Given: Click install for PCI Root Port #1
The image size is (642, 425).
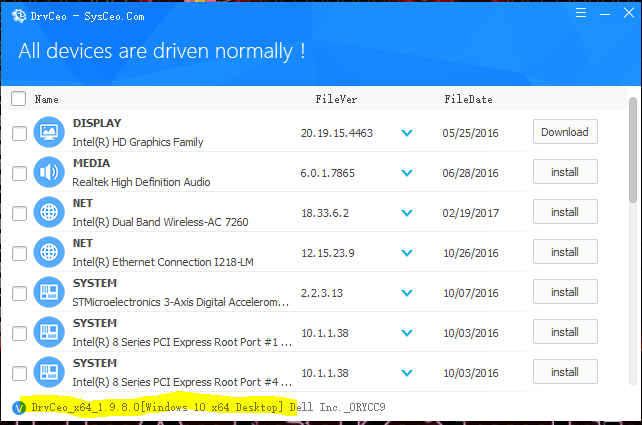Looking at the screenshot, I should tap(565, 332).
